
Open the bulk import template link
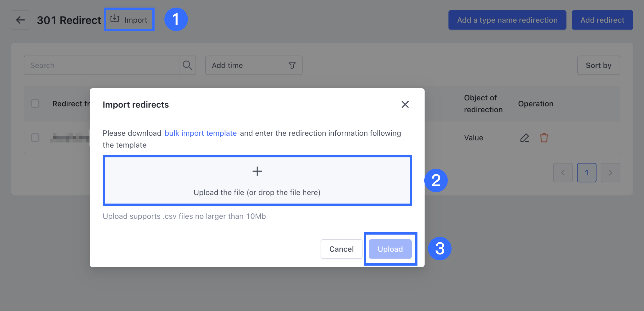201,133
